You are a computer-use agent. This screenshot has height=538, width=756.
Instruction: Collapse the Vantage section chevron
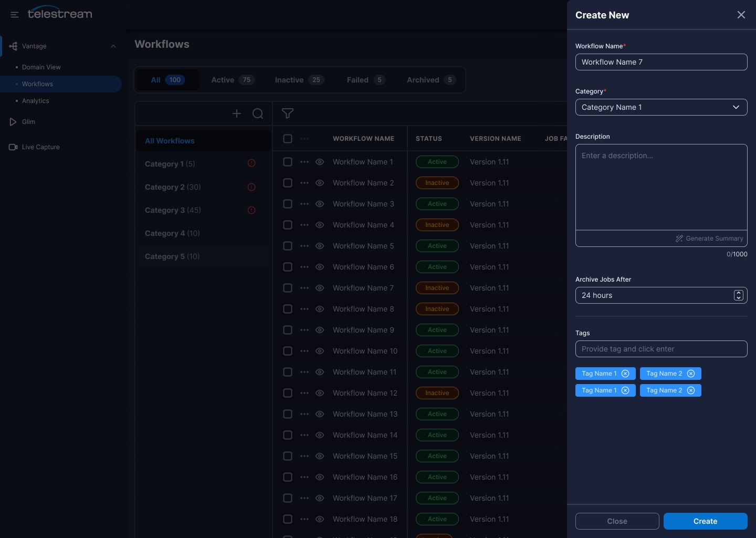(x=113, y=46)
